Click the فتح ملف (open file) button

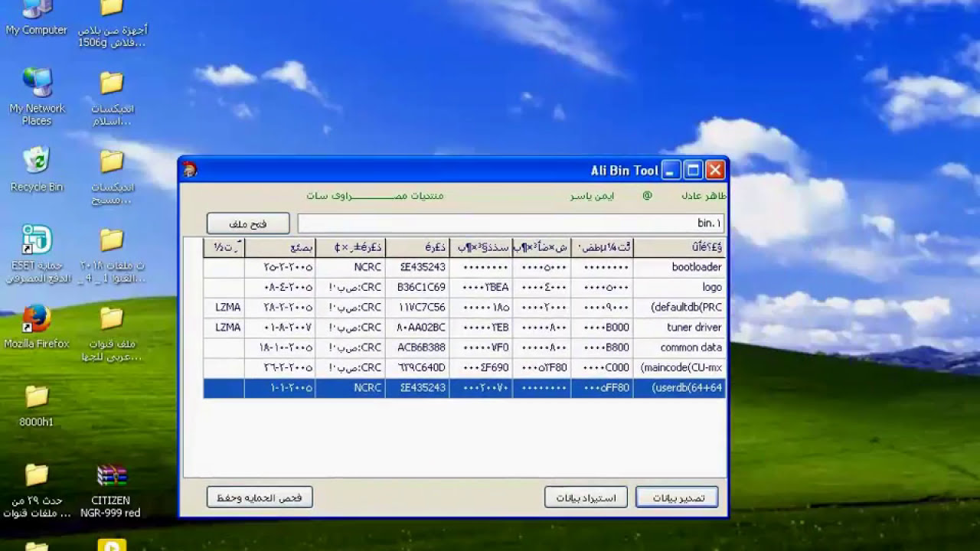[x=248, y=223]
